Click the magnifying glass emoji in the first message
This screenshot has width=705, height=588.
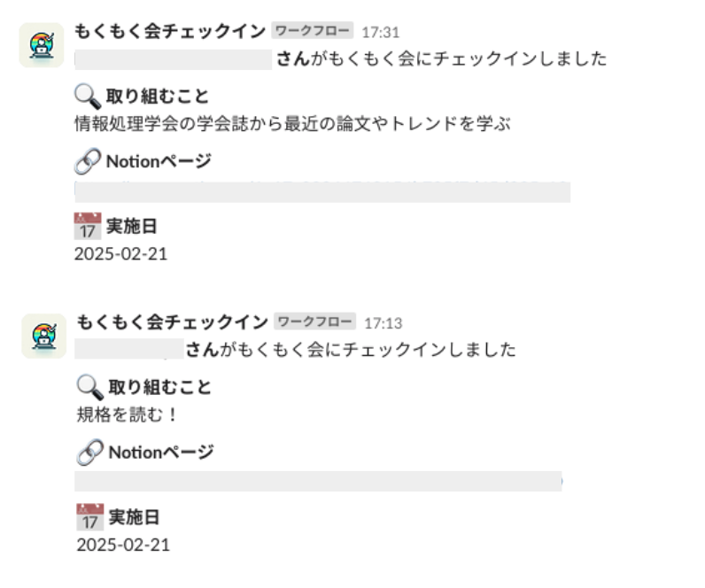(x=88, y=97)
